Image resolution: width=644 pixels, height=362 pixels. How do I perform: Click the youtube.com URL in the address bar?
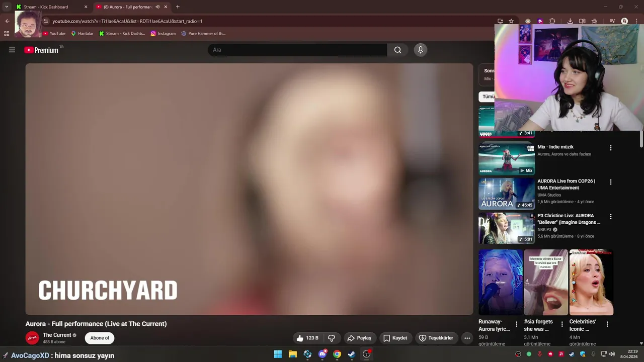pyautogui.click(x=127, y=21)
